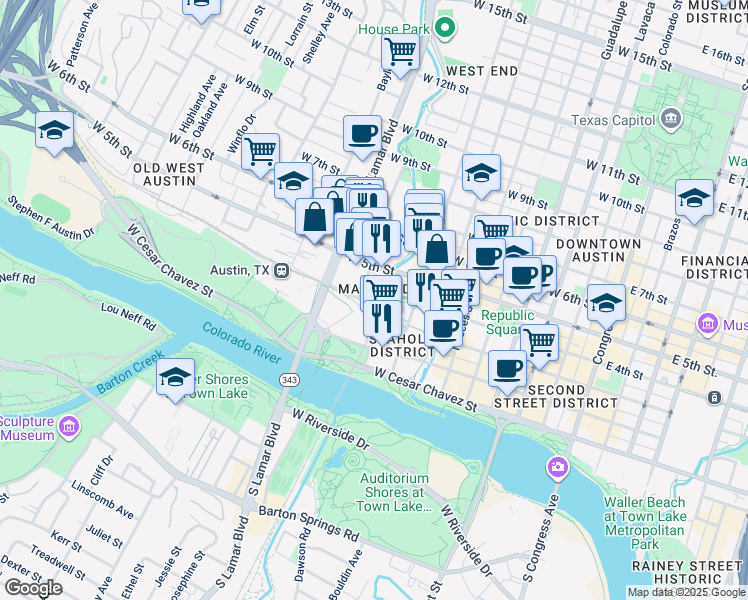748x600 pixels.
Task: Open the House Park green location pin
Action: pyautogui.click(x=445, y=28)
